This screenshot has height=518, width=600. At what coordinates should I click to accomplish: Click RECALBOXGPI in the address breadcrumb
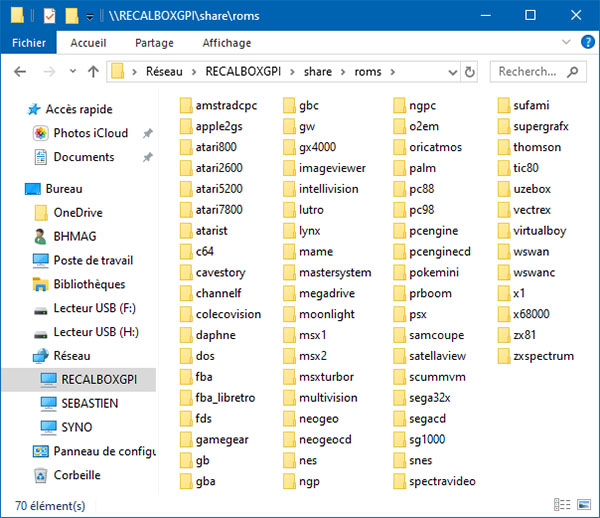[243, 72]
